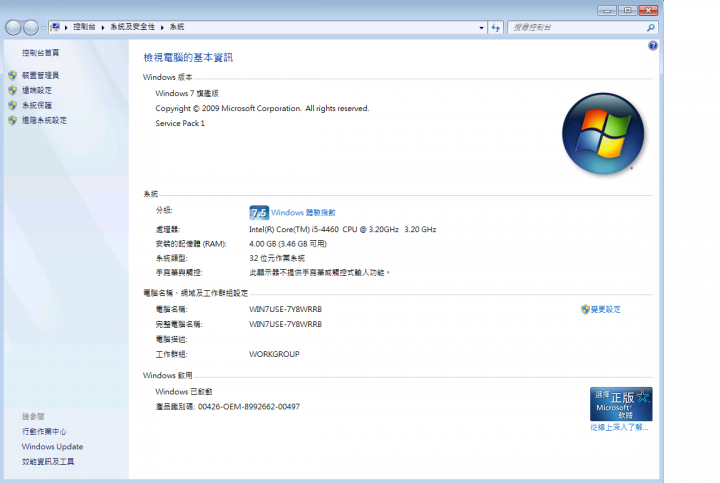720x483 pixels.
Task: Maximize the System window
Action: click(627, 10)
